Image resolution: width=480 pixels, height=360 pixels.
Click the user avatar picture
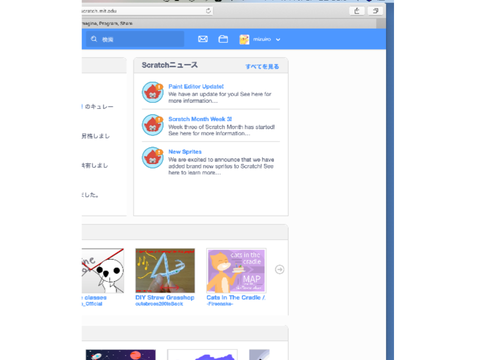point(244,39)
